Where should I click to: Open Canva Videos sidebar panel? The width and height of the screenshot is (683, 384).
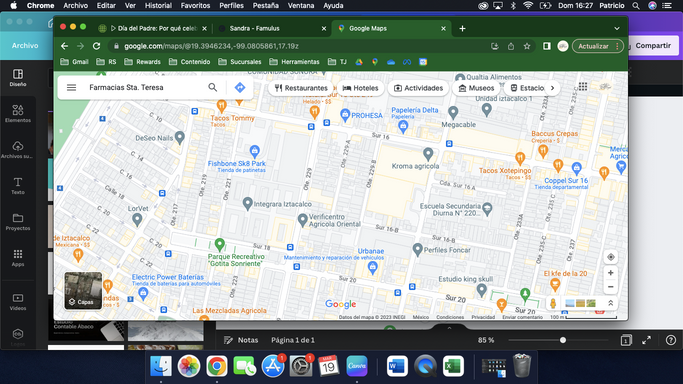18,302
